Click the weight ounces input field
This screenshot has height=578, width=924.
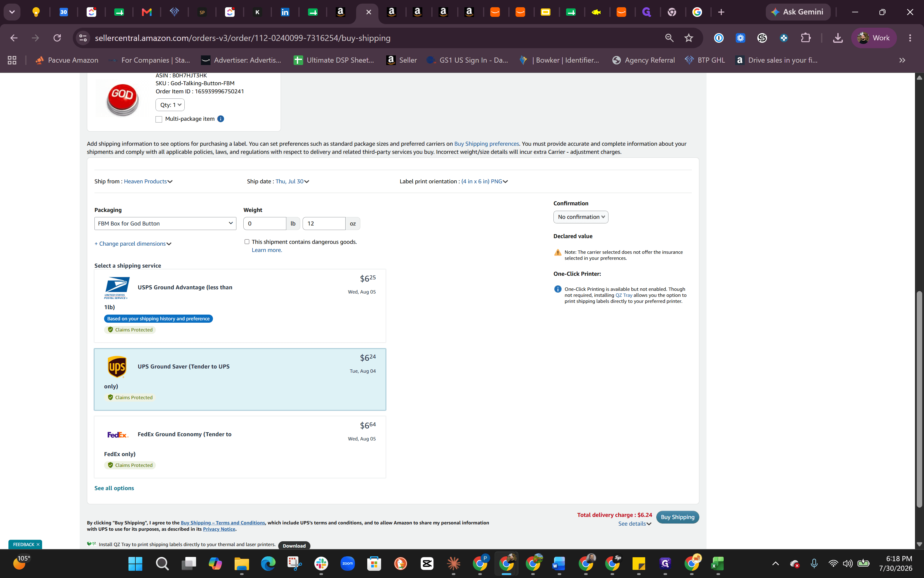324,223
